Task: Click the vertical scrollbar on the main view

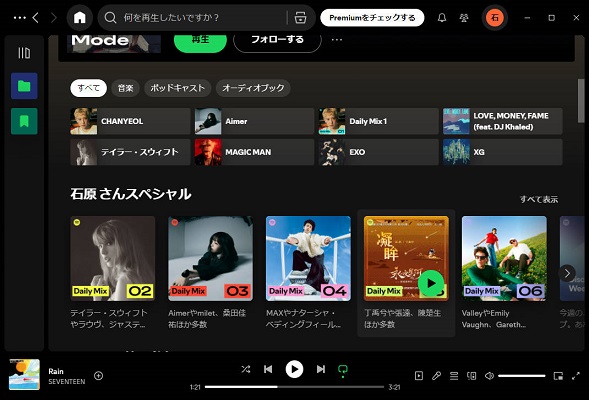Action: click(x=581, y=101)
